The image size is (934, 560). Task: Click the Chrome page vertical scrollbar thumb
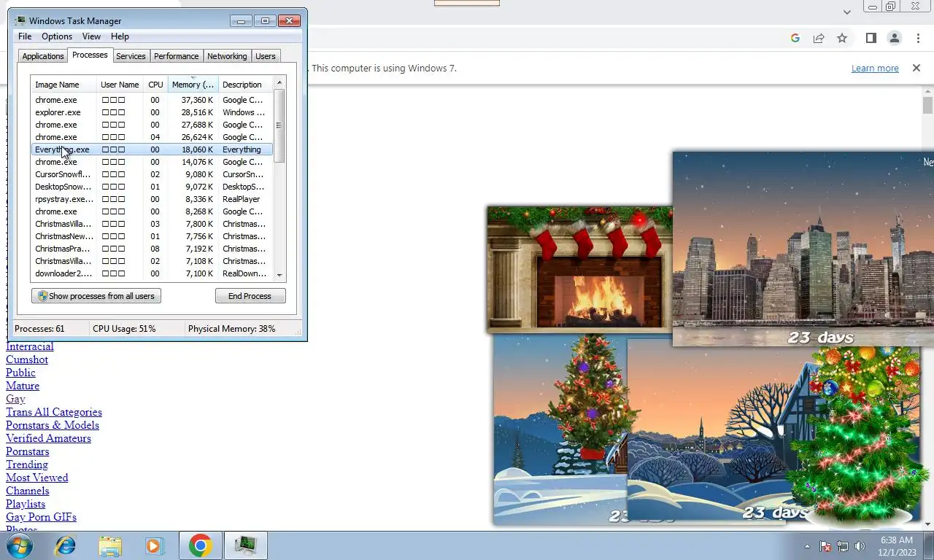927,105
